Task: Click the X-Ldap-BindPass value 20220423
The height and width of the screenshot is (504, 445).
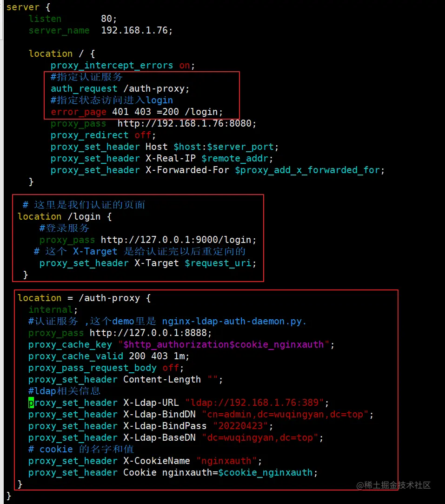Action: [x=240, y=426]
